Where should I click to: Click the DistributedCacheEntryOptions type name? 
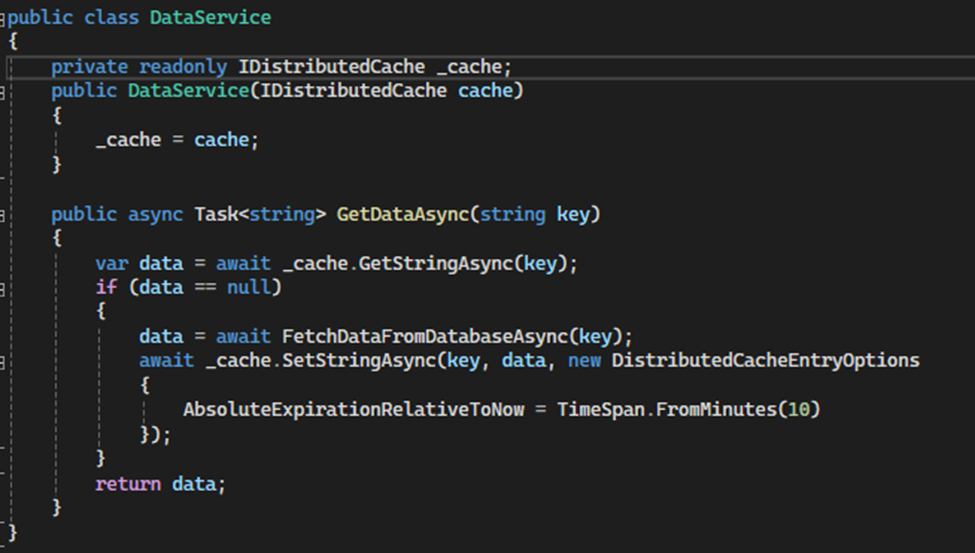765,361
